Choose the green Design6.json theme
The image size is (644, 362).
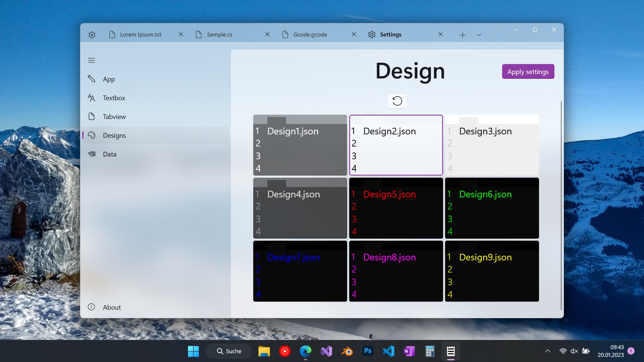pos(492,208)
